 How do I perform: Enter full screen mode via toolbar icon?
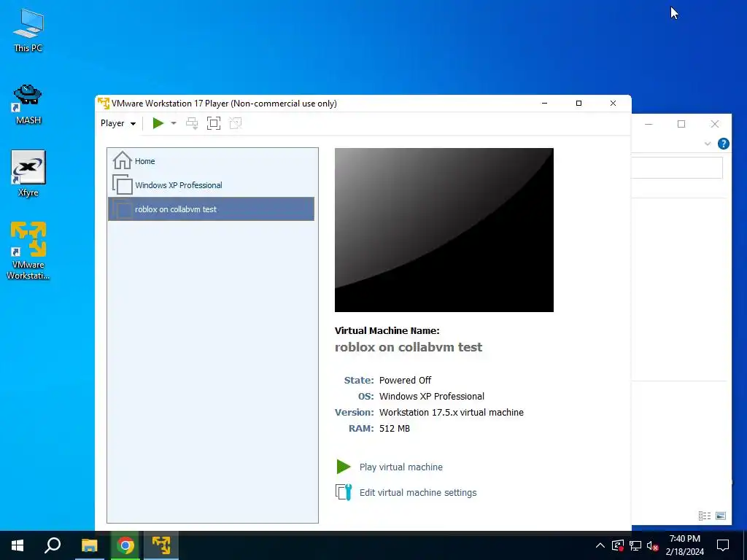pyautogui.click(x=214, y=123)
